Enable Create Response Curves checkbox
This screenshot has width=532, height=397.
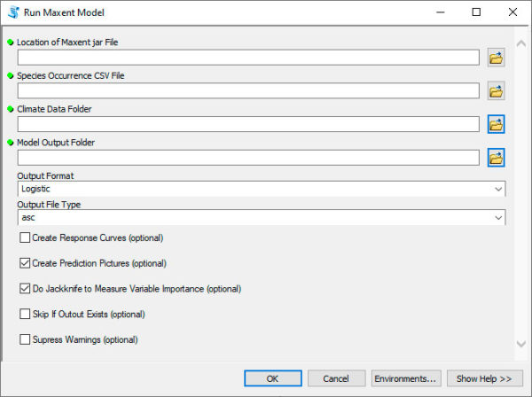point(25,237)
